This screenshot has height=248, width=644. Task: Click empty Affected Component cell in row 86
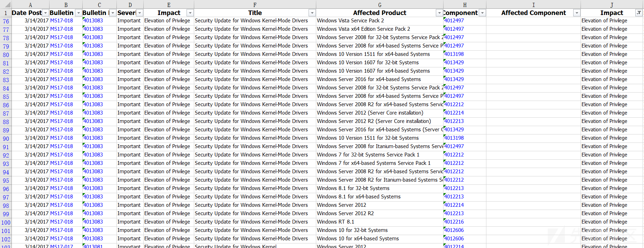point(533,104)
